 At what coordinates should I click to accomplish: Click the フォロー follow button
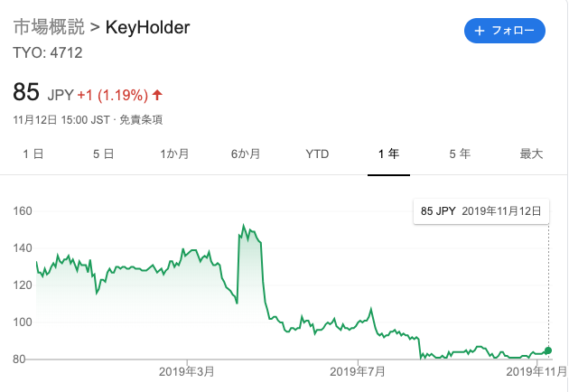pyautogui.click(x=504, y=31)
